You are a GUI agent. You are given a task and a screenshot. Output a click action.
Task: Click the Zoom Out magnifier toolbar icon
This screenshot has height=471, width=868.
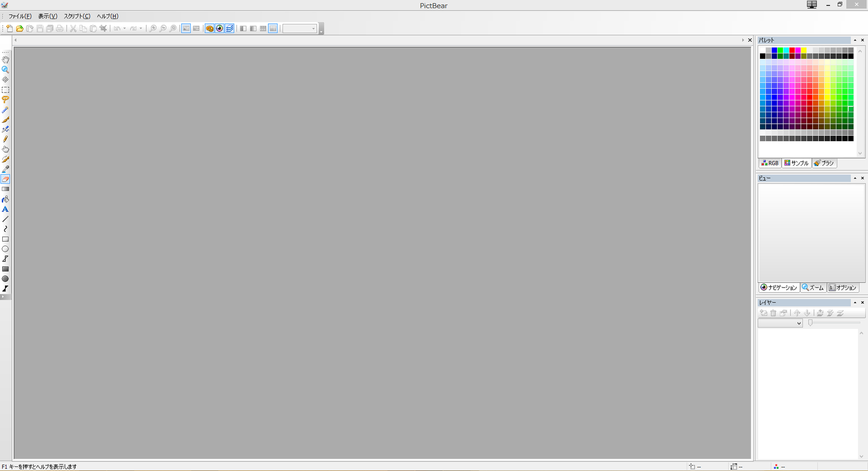point(163,29)
